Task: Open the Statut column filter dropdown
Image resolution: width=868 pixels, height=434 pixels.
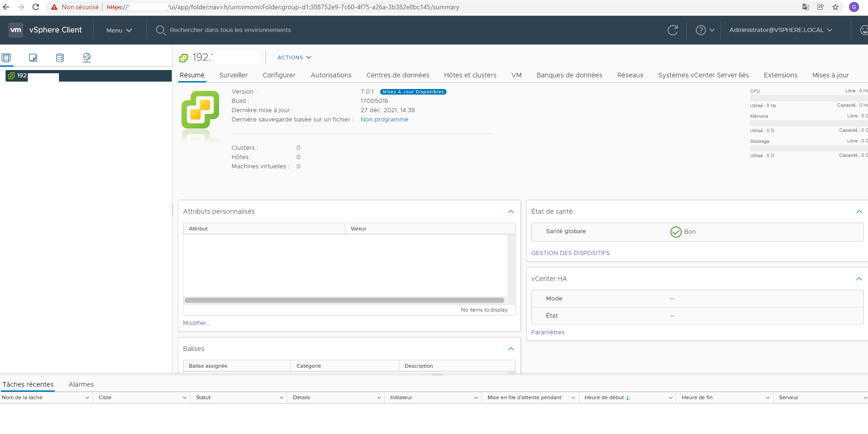Action: click(x=282, y=398)
